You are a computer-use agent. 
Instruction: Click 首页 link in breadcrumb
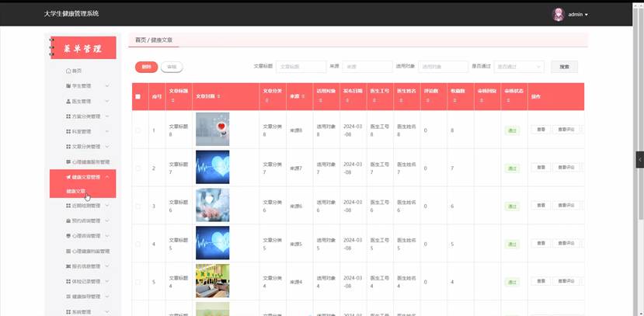141,40
